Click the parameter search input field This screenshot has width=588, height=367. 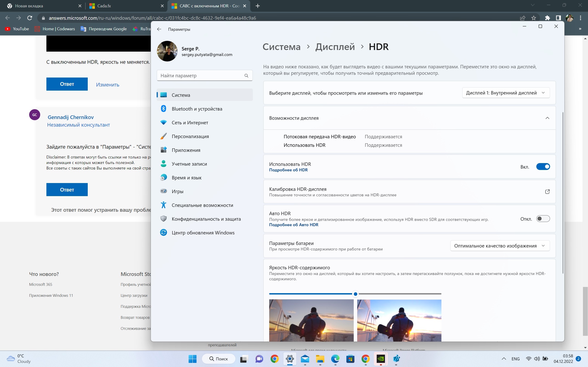pyautogui.click(x=204, y=75)
